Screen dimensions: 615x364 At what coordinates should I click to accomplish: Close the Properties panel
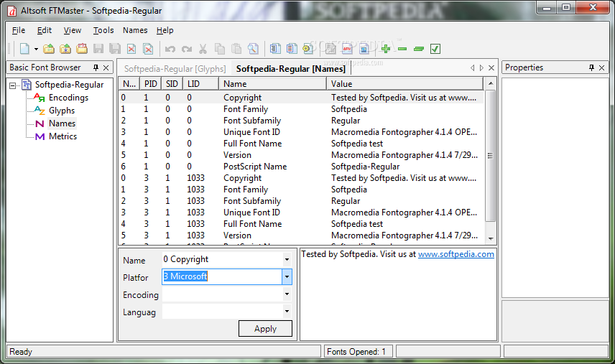click(601, 67)
